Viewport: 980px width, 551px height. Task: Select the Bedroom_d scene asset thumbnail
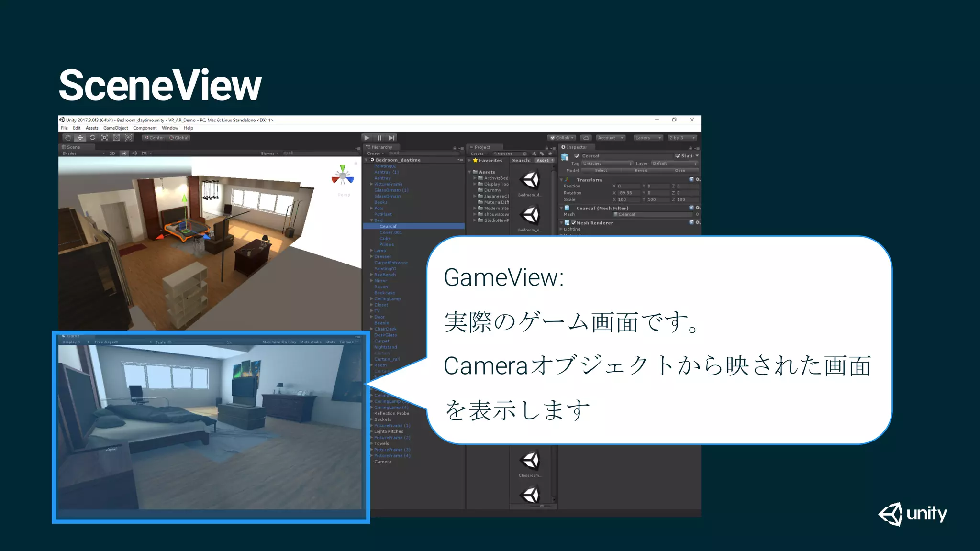(530, 180)
